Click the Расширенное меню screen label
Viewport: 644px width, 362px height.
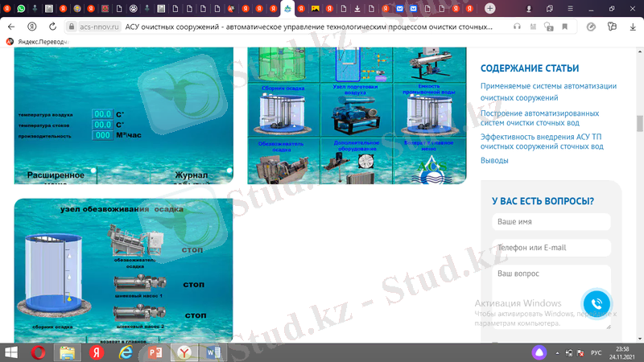(x=56, y=177)
